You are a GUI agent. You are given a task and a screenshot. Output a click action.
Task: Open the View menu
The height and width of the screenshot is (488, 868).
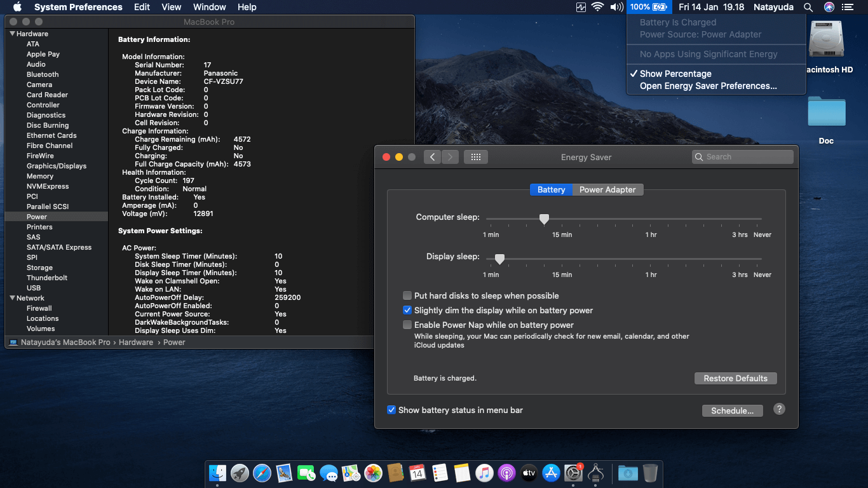[x=172, y=7]
